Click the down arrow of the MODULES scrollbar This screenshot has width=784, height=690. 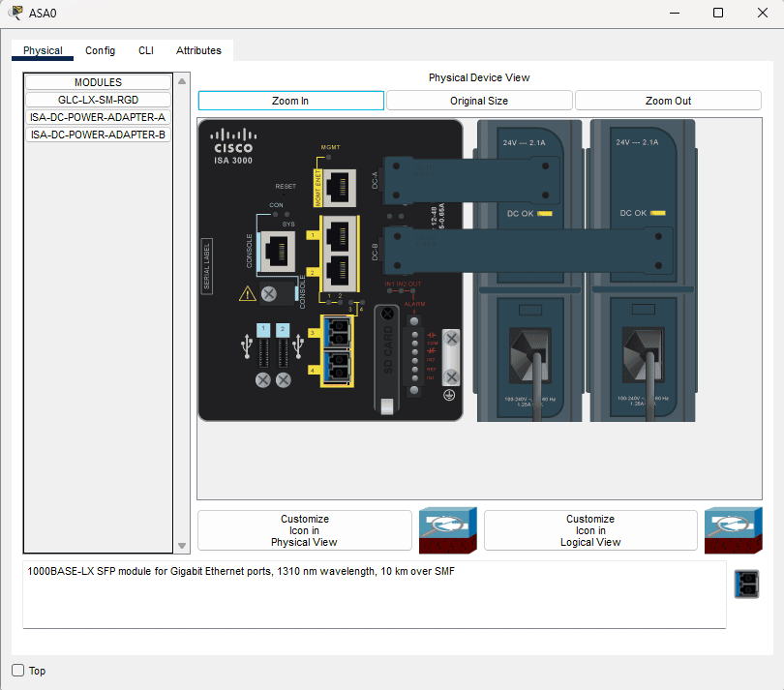(x=182, y=544)
